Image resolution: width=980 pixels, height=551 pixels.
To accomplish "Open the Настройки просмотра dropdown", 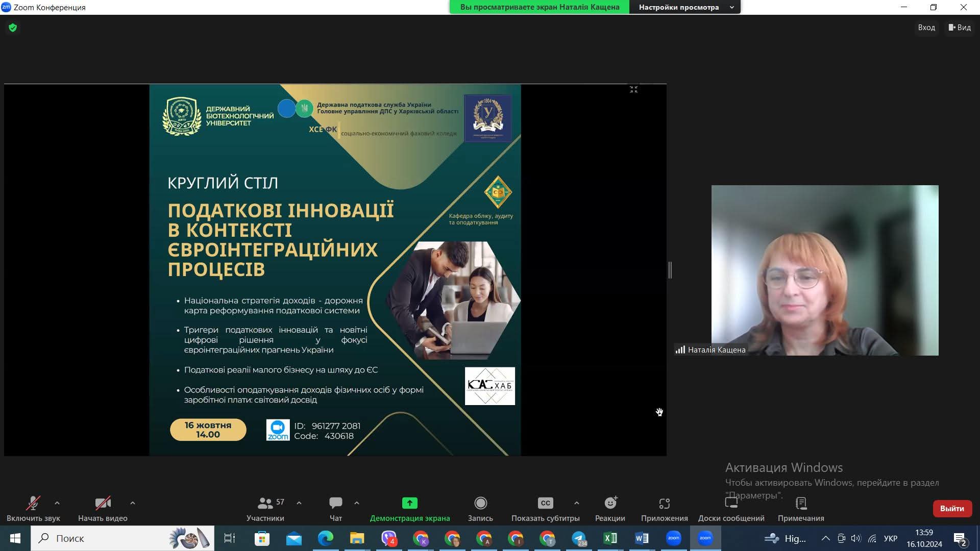I will [685, 7].
